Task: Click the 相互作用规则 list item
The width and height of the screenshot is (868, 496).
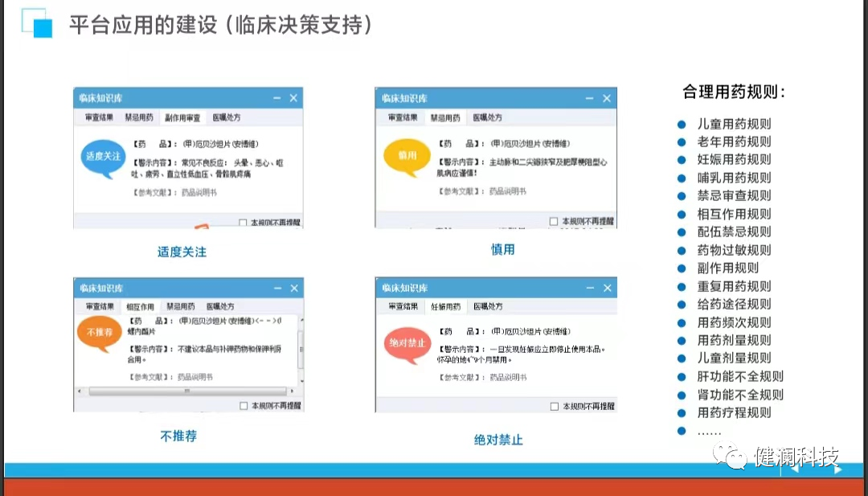Action: [734, 214]
